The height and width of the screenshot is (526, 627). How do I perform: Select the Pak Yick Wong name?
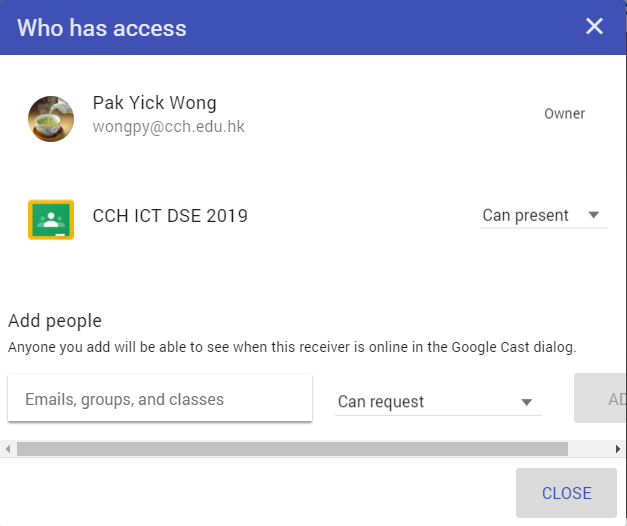click(154, 103)
